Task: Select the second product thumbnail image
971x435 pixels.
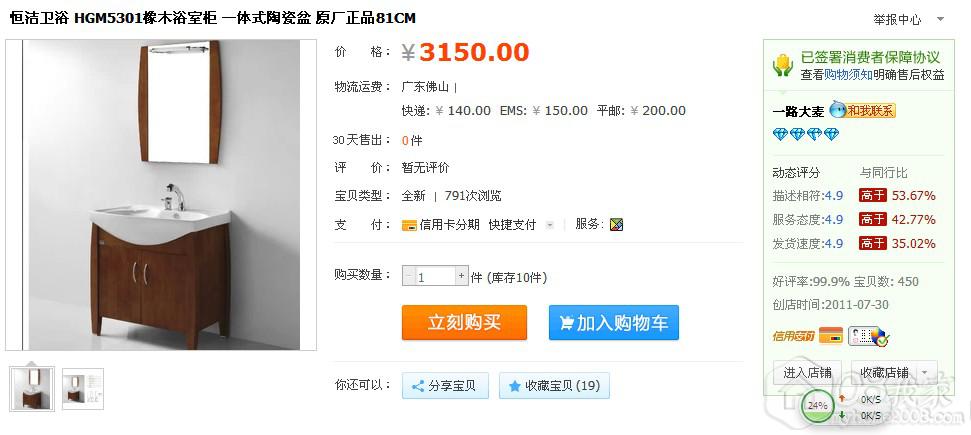Action: pyautogui.click(x=82, y=389)
